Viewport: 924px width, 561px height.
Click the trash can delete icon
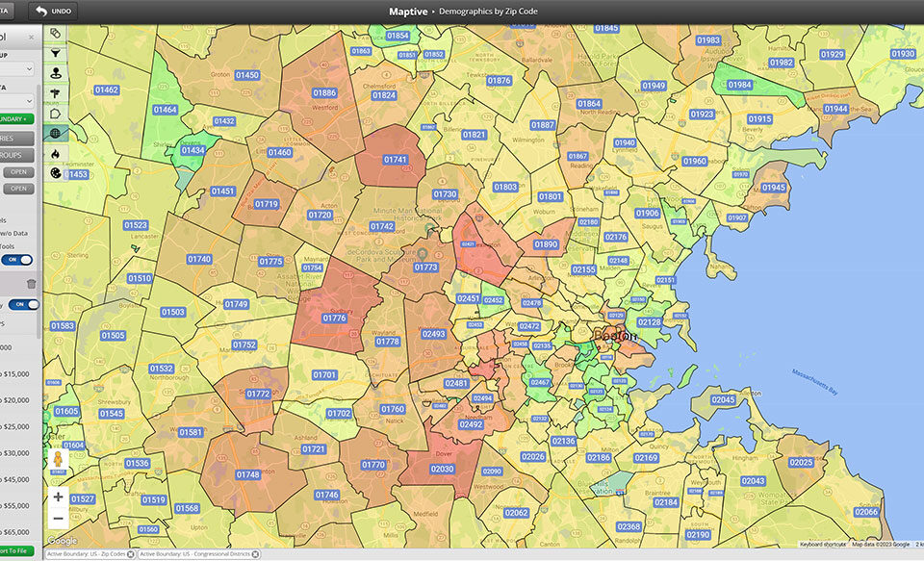32,284
